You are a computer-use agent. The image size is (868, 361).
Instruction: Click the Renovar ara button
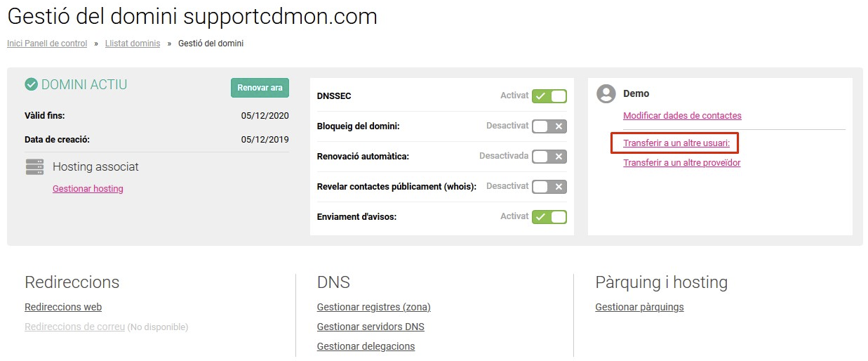click(260, 88)
